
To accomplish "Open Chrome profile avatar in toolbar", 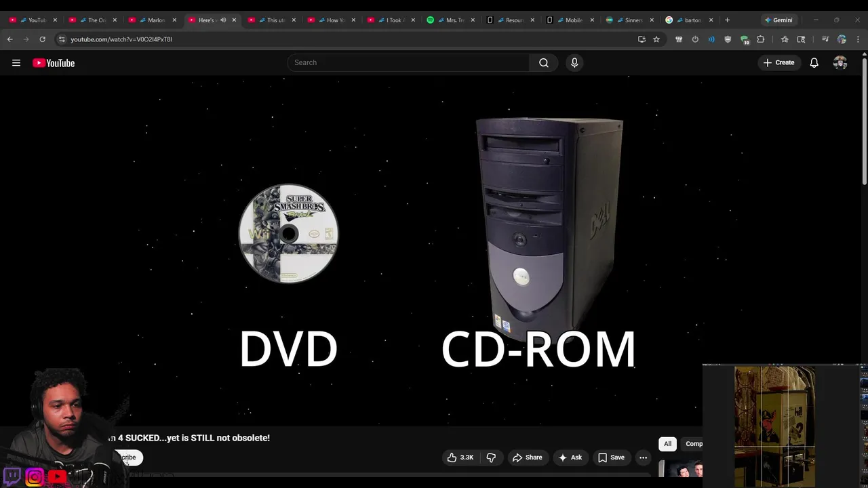I will pyautogui.click(x=842, y=39).
